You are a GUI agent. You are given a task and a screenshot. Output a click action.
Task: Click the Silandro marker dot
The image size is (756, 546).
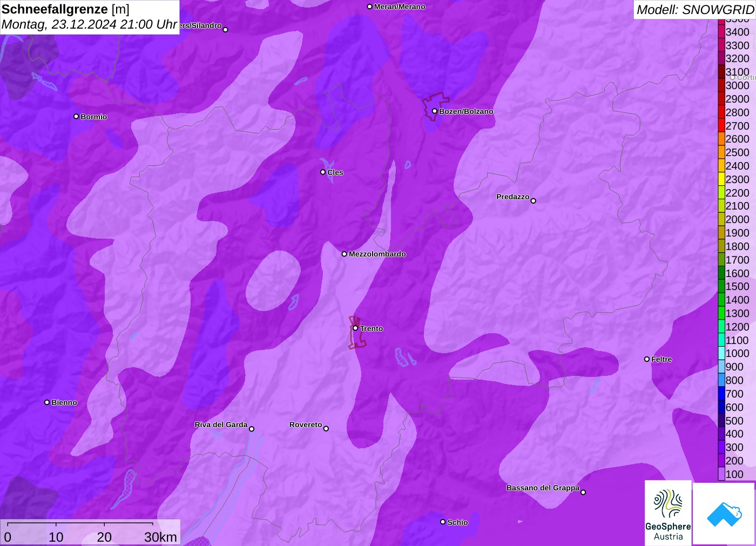[x=226, y=30]
